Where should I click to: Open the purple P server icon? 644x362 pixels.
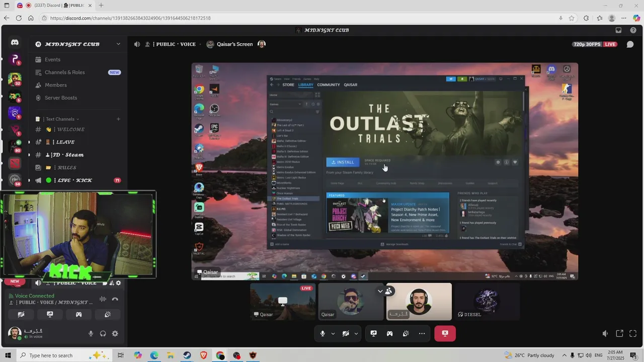(x=15, y=59)
